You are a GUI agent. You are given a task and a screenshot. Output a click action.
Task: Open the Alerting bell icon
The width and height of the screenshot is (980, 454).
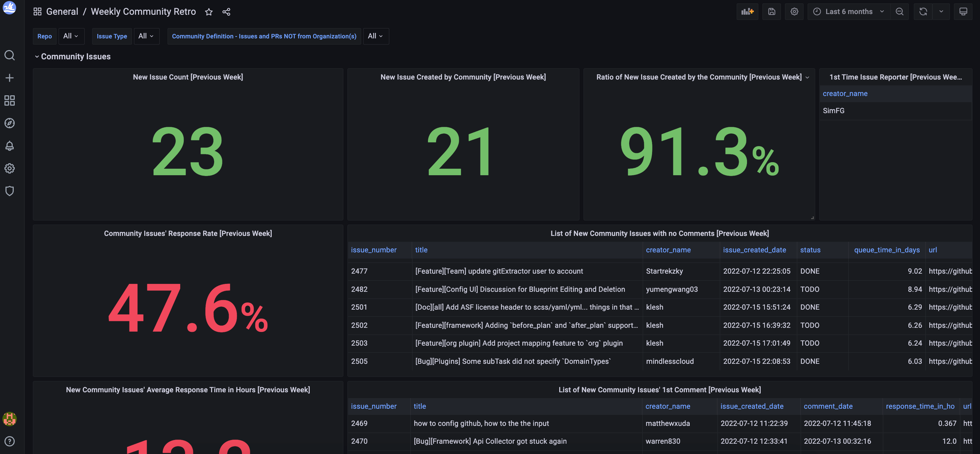tap(10, 146)
